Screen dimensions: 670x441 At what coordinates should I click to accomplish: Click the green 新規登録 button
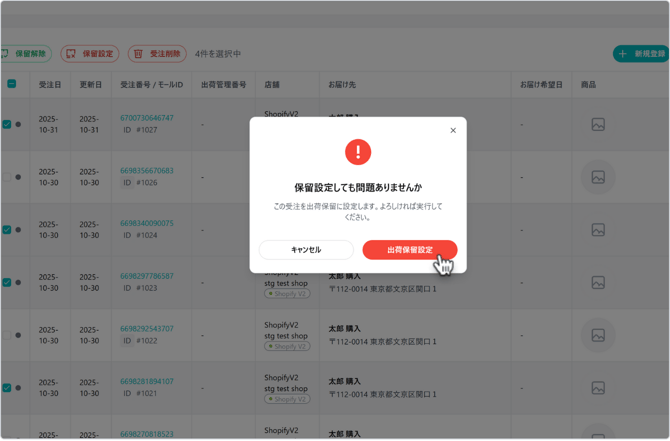click(x=641, y=54)
